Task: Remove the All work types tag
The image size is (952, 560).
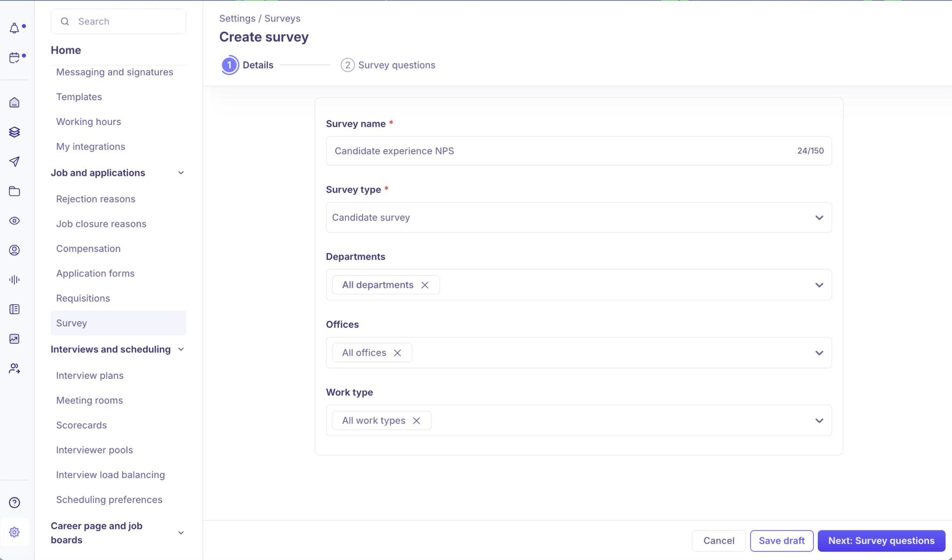Action: click(x=416, y=420)
